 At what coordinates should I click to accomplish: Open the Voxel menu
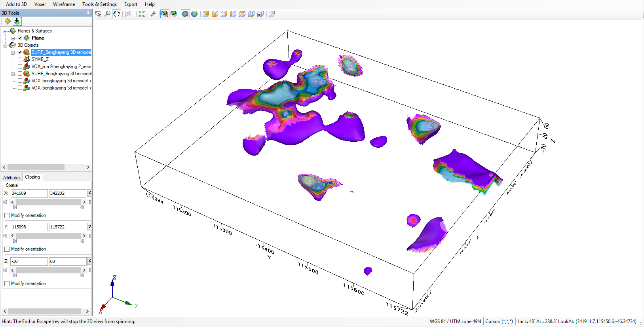pos(40,4)
